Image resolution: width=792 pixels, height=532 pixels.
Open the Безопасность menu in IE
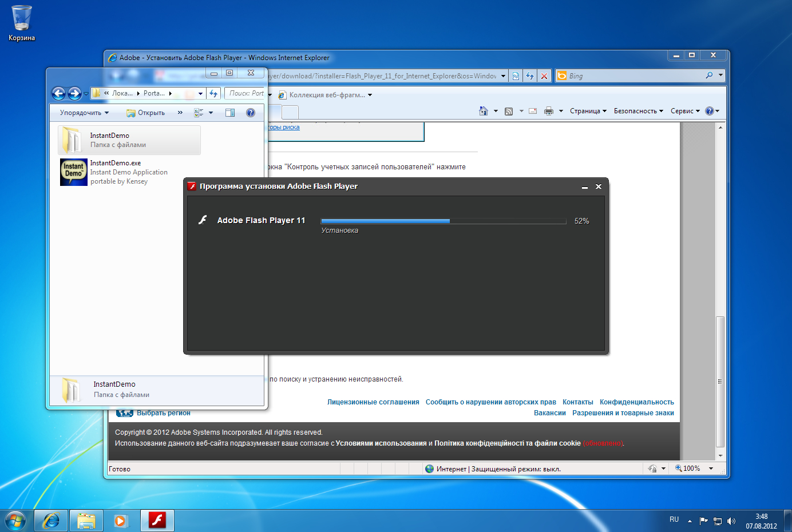[x=639, y=111]
